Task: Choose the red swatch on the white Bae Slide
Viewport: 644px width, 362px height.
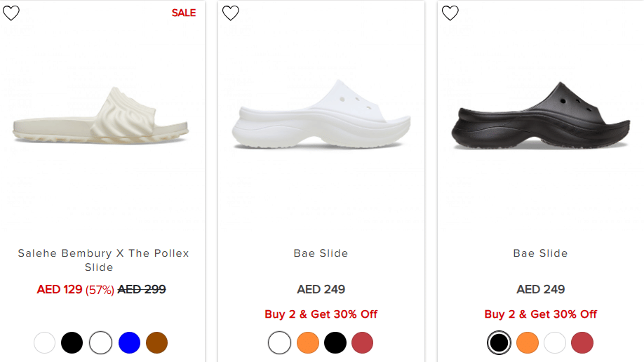Action: click(363, 342)
